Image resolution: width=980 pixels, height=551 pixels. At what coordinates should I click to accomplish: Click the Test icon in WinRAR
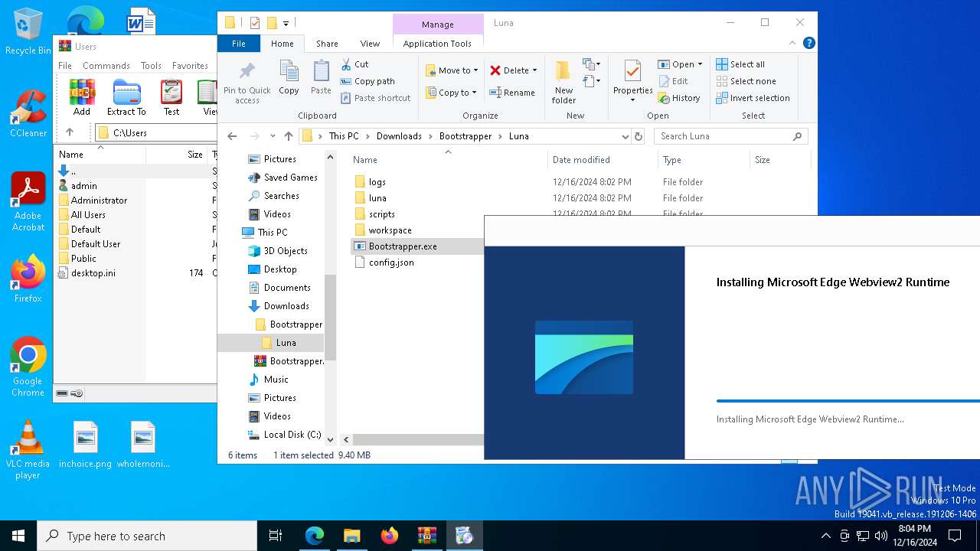click(171, 98)
